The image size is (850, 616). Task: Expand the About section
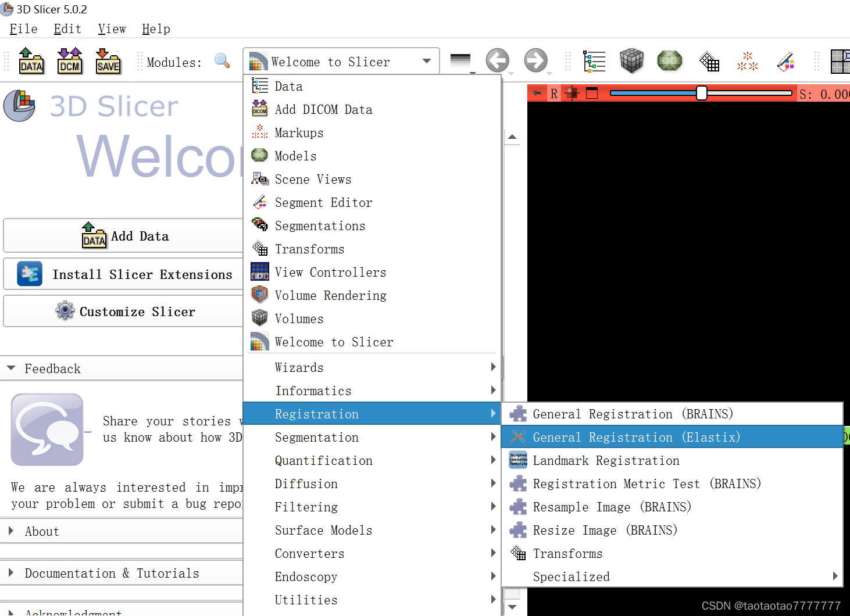(122, 531)
